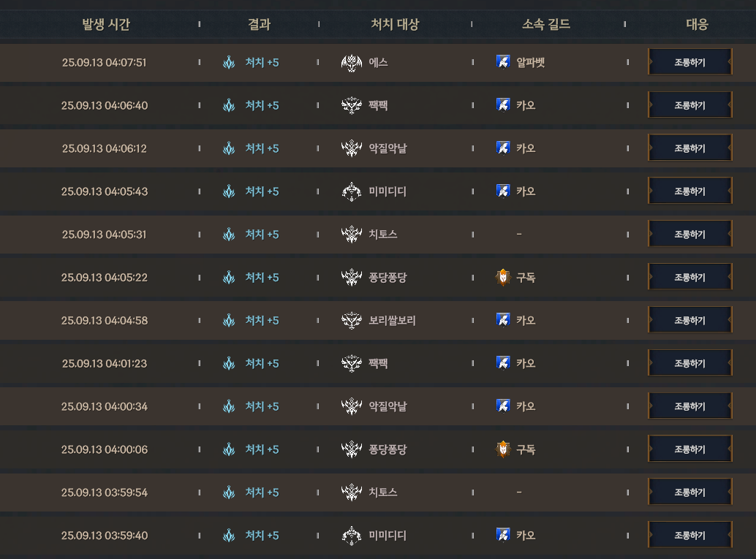Click the 발생 시간 column header
Image resolution: width=756 pixels, height=559 pixels.
pos(106,24)
